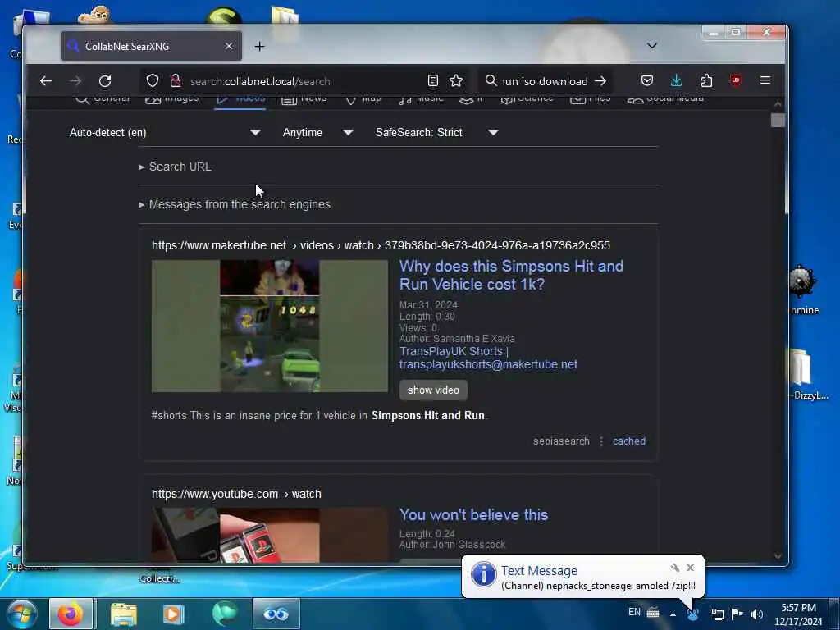Click the scrollbar up arrow
Image resolution: width=840 pixels, height=630 pixels.
pyautogui.click(x=778, y=103)
